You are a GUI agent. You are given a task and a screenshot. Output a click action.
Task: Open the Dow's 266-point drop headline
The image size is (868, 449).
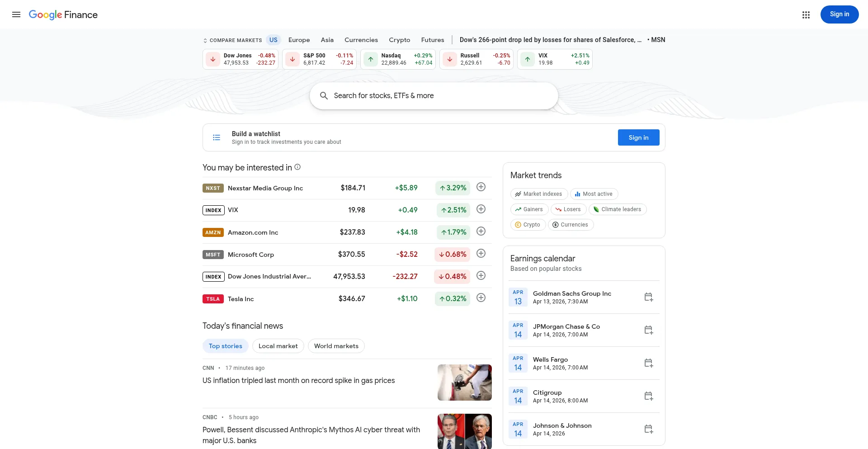550,40
